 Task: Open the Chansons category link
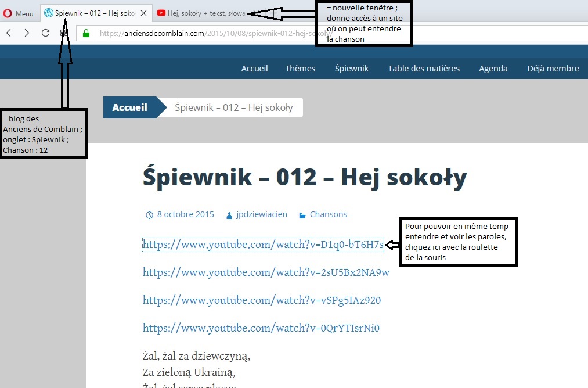(328, 214)
